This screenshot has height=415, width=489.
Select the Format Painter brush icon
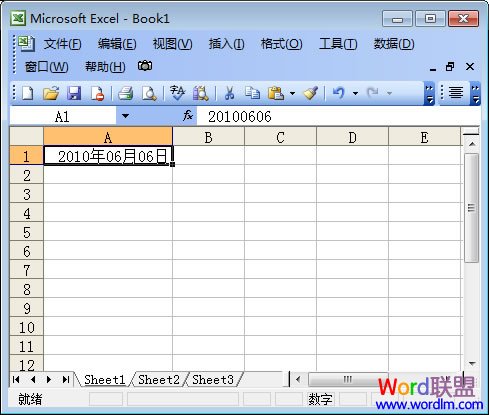coord(311,93)
